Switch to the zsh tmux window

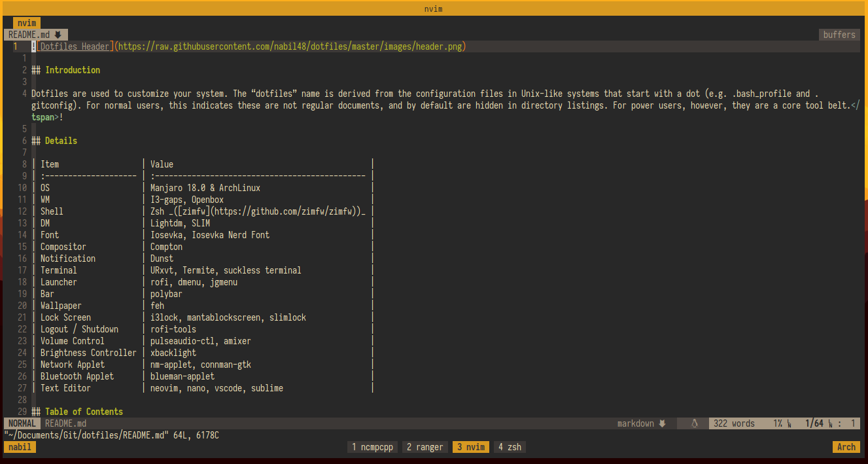tap(509, 446)
